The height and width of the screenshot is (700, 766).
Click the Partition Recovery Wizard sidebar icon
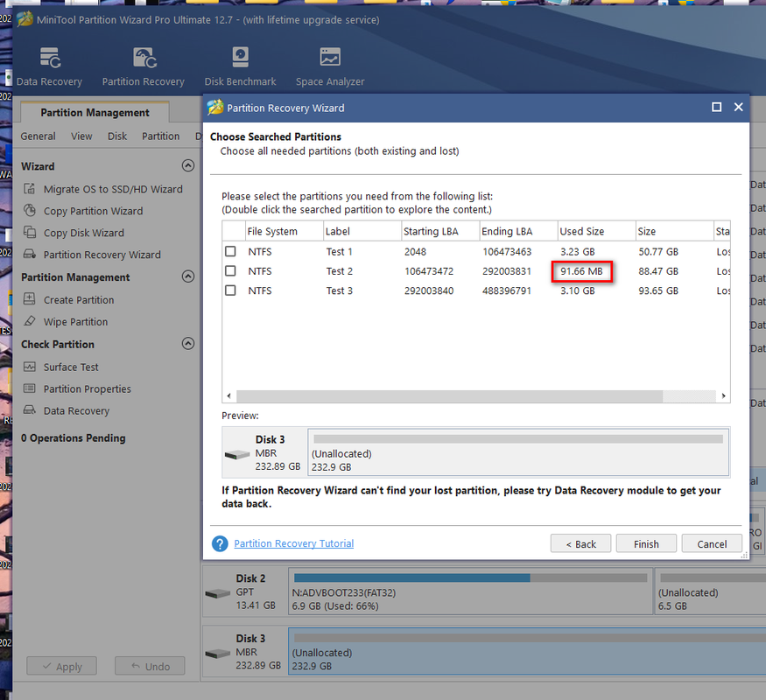point(30,254)
